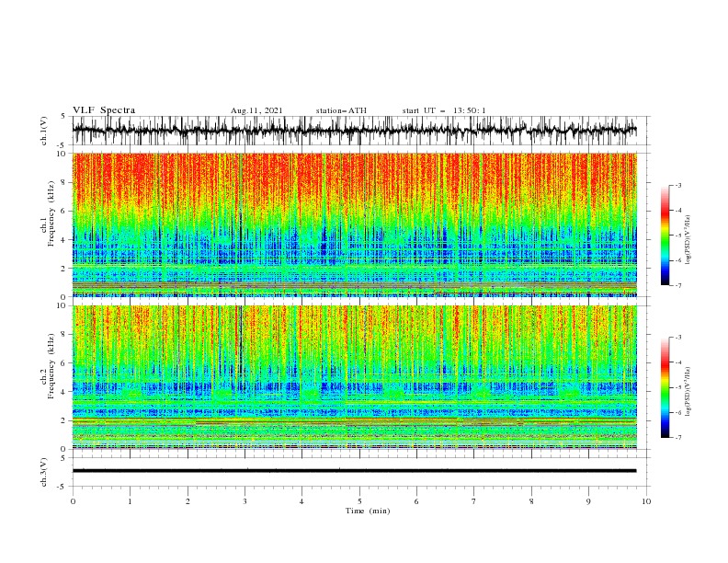Select the "Aug.11, 2021" date text
Image resolution: width=728 pixels, height=563 pixels.
pos(256,110)
